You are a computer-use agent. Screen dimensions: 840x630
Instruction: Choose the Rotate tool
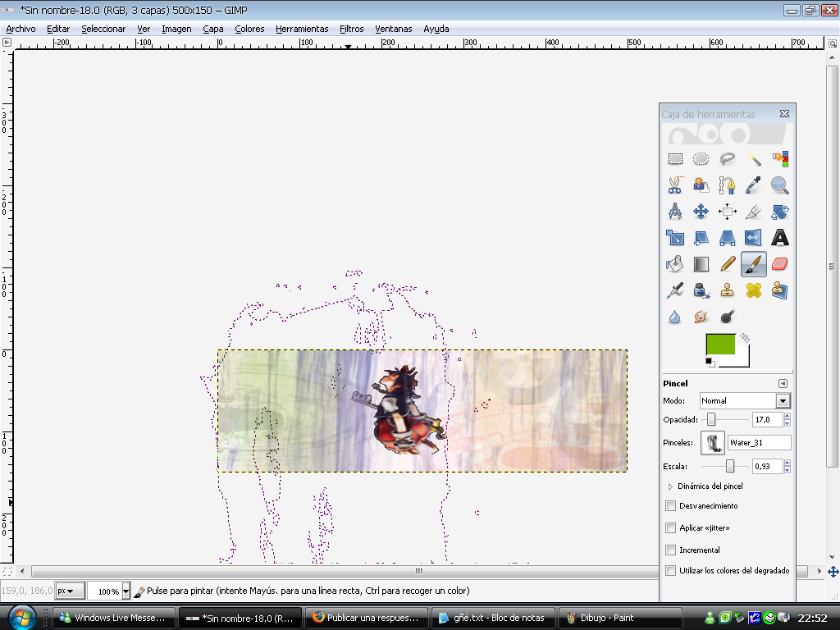tap(779, 212)
